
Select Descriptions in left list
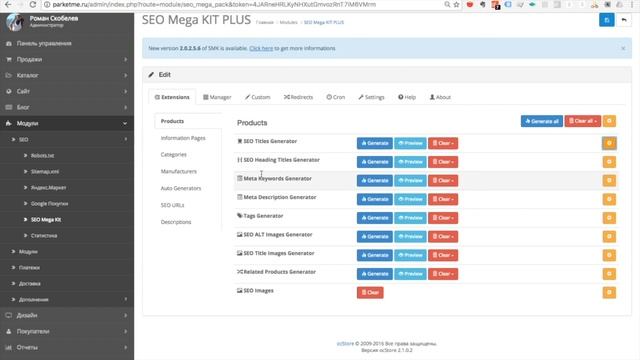point(176,222)
